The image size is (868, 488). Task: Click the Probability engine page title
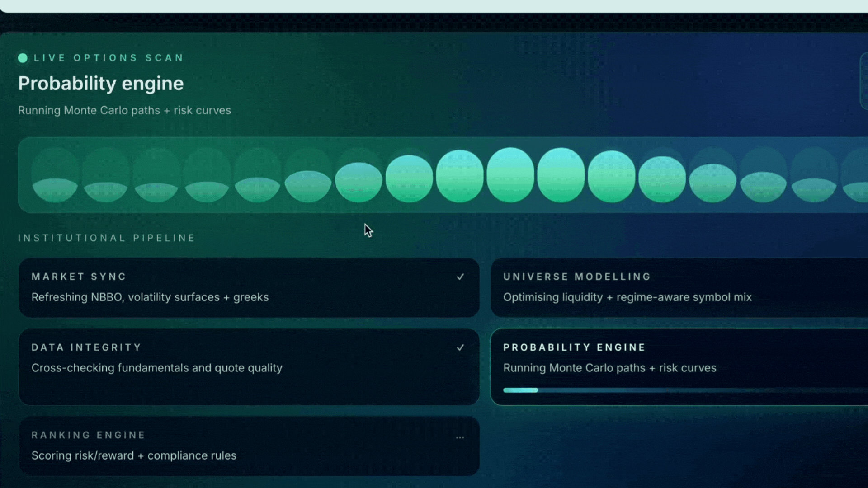tap(101, 83)
